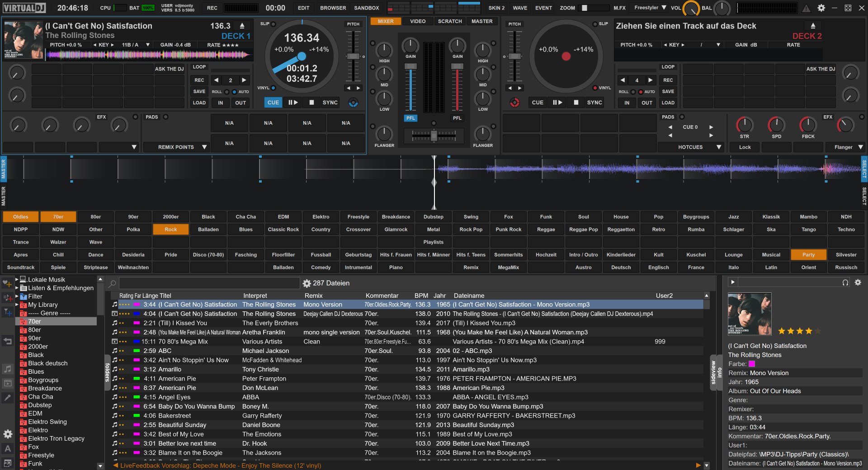868x470 pixels.
Task: Select the Party filter button
Action: tap(808, 255)
